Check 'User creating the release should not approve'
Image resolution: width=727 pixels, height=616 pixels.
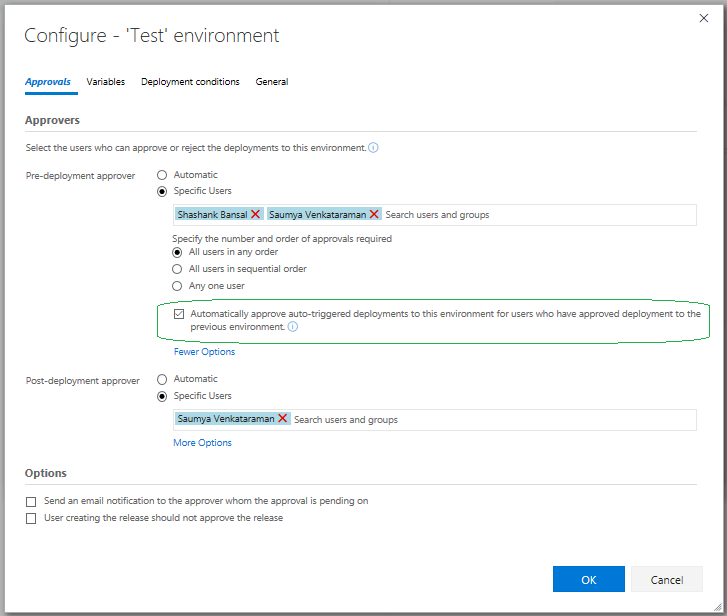pos(32,518)
